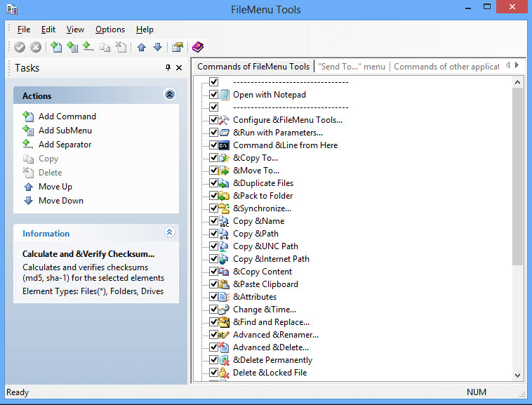This screenshot has height=405, width=532.
Task: Open help via the purple book icon
Action: click(198, 47)
